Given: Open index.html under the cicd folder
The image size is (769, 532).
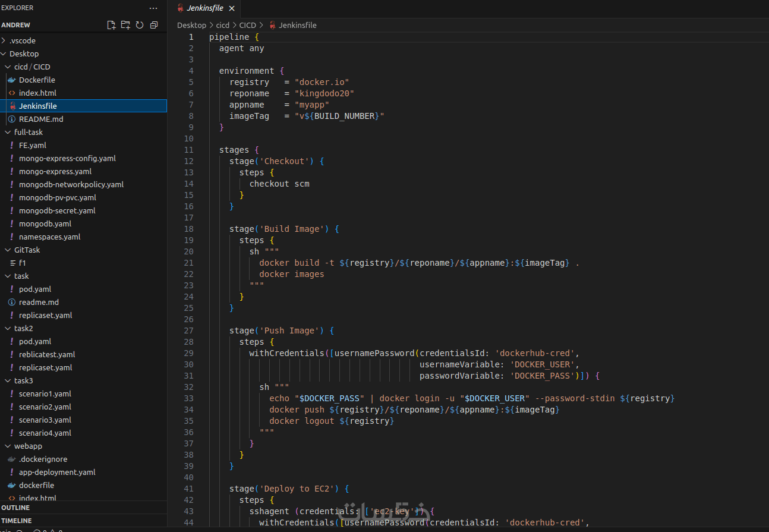Looking at the screenshot, I should (x=37, y=93).
